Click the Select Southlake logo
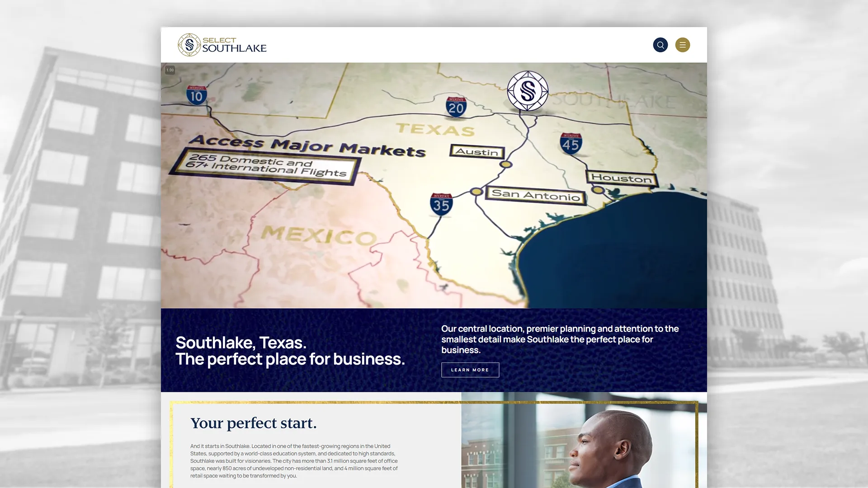Screen dimensions: 868x488 222,45
